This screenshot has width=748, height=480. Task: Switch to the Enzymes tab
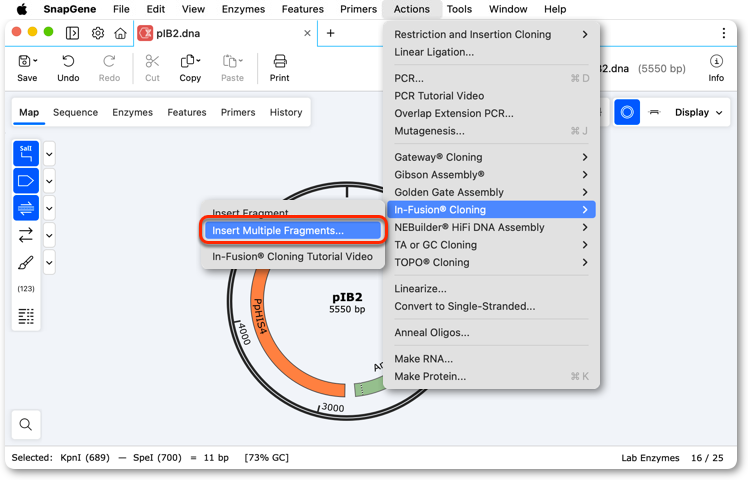133,112
